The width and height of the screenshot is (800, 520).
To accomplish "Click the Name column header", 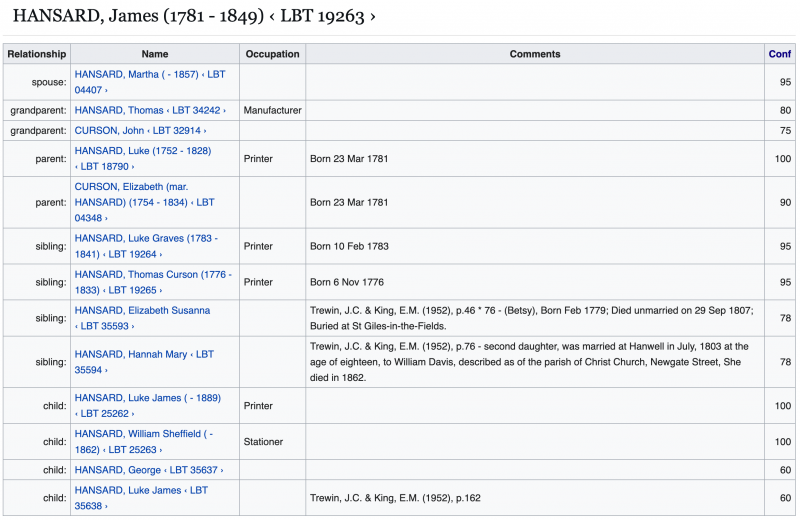I will click(155, 54).
